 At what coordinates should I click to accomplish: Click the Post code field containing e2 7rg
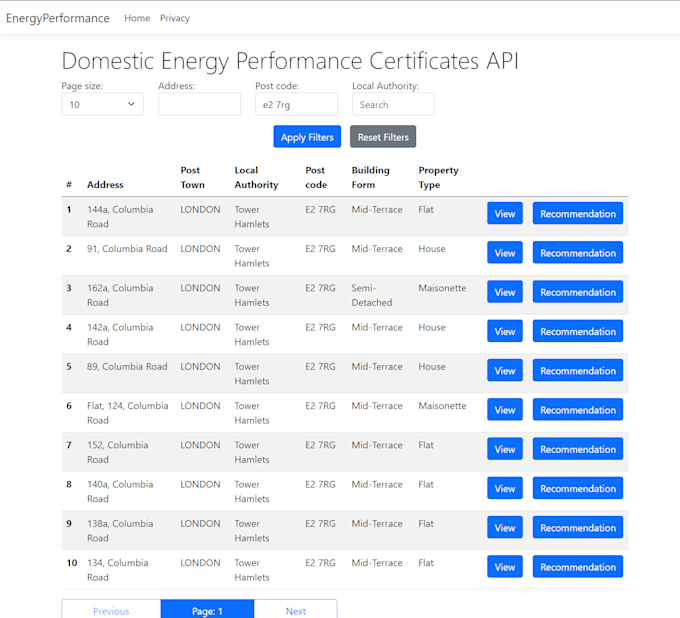point(296,104)
